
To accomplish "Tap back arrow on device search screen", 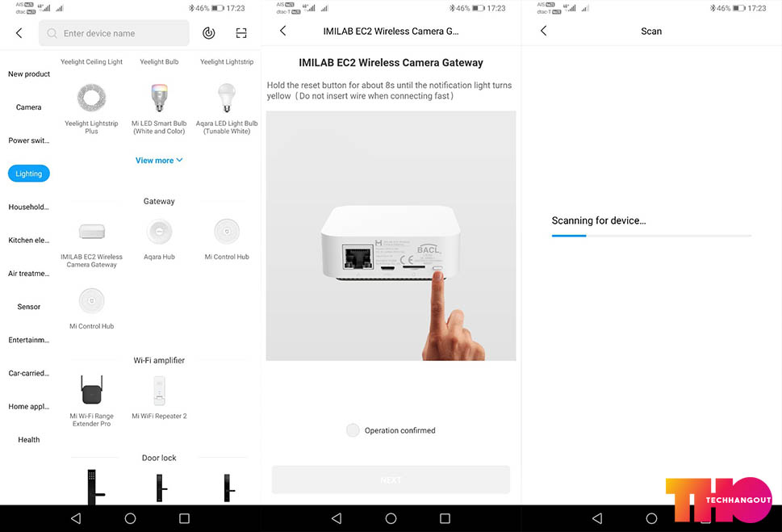I will pos(19,33).
